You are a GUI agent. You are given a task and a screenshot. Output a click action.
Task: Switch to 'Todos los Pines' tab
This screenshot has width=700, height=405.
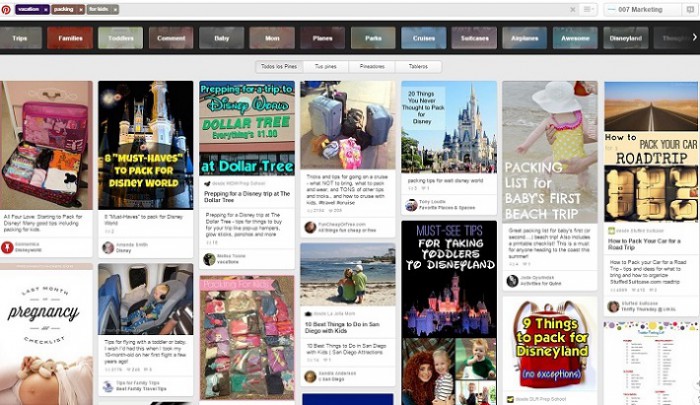[279, 66]
